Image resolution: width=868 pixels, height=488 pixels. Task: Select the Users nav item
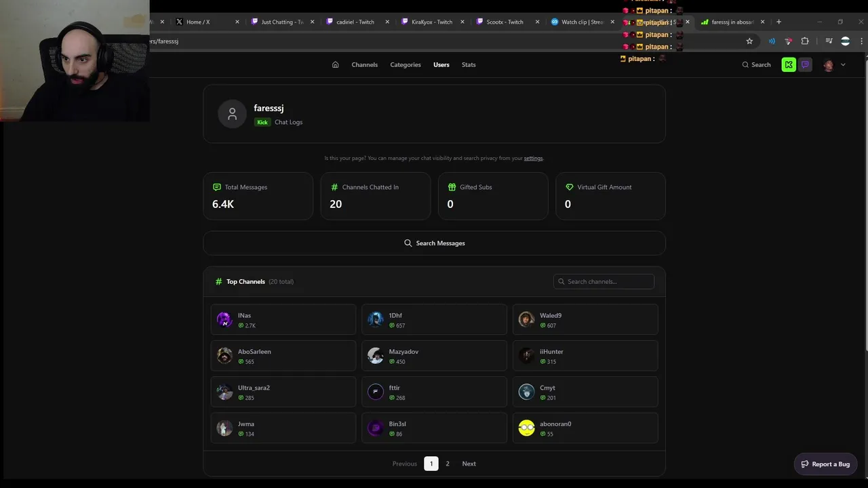pos(441,64)
